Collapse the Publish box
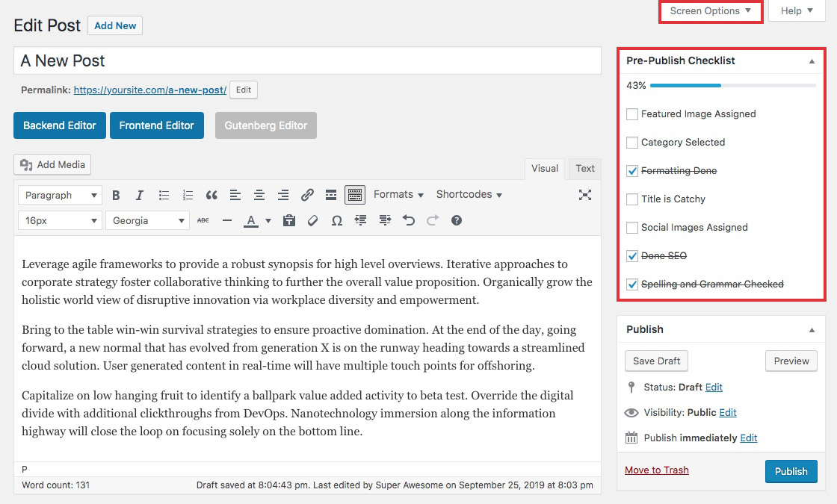This screenshot has height=504, width=837. coord(812,330)
